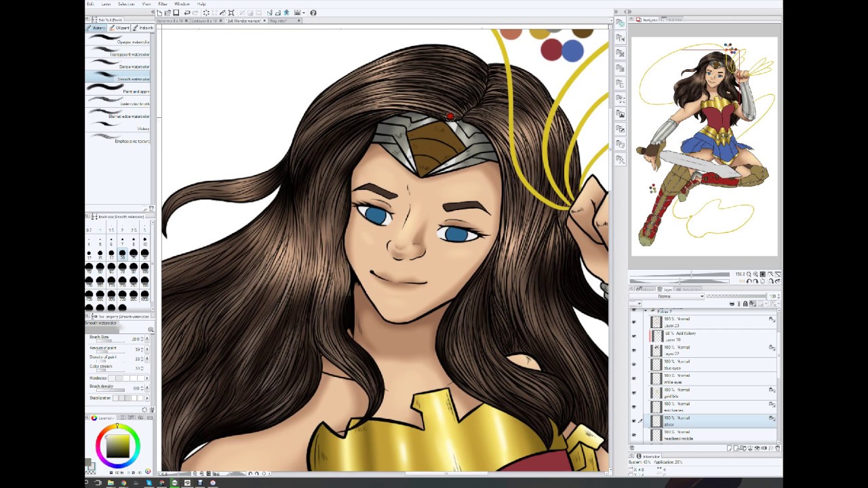
Task: Click the Redo arrow icon
Action: (195, 12)
